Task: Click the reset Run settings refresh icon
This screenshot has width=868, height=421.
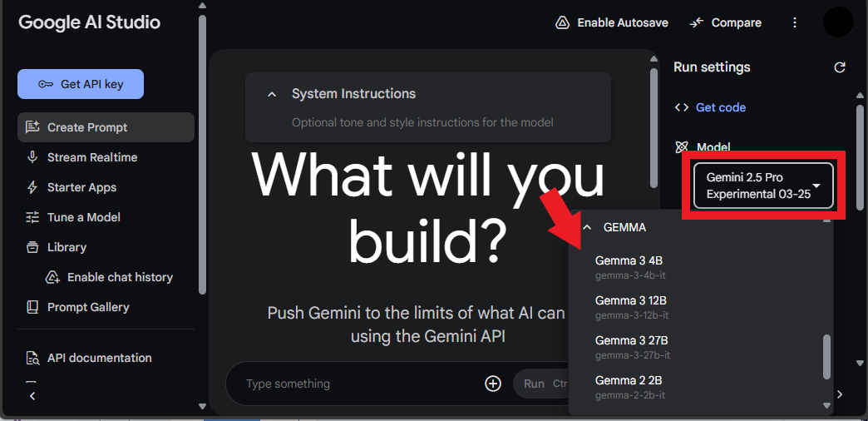Action: [x=840, y=67]
